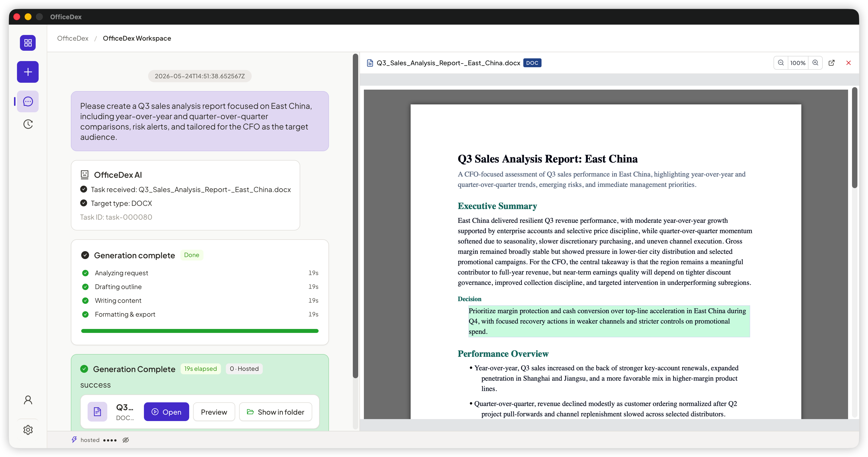The height and width of the screenshot is (457, 868).
Task: Click the Decision label in document
Action: (x=469, y=299)
